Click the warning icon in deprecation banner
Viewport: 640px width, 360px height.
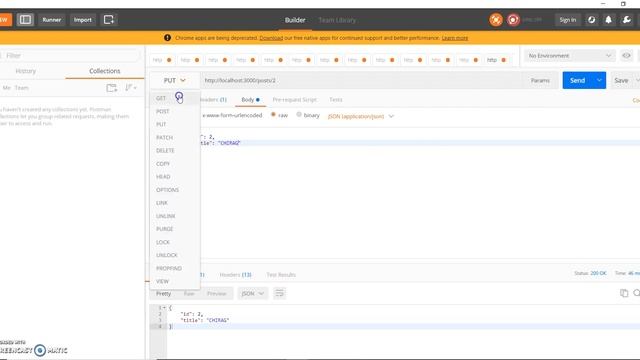click(167, 38)
